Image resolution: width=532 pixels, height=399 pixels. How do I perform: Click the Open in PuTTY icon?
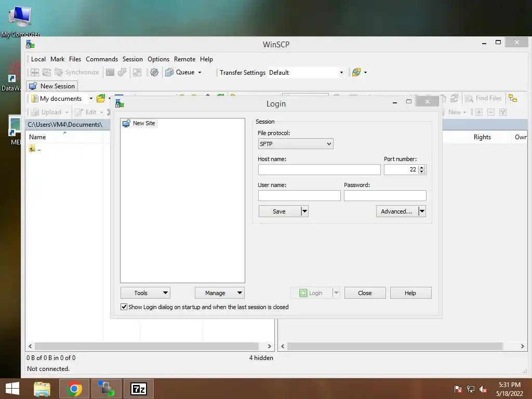(x=122, y=72)
